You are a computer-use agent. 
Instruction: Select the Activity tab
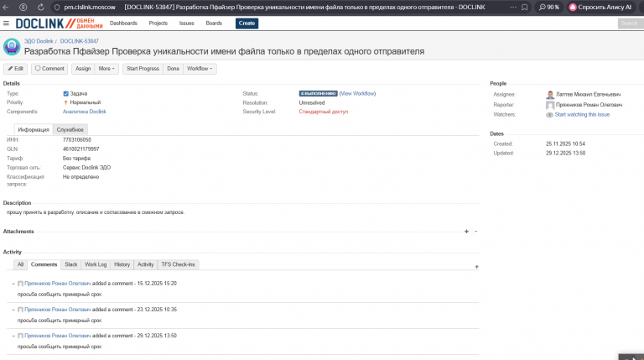[x=145, y=264]
